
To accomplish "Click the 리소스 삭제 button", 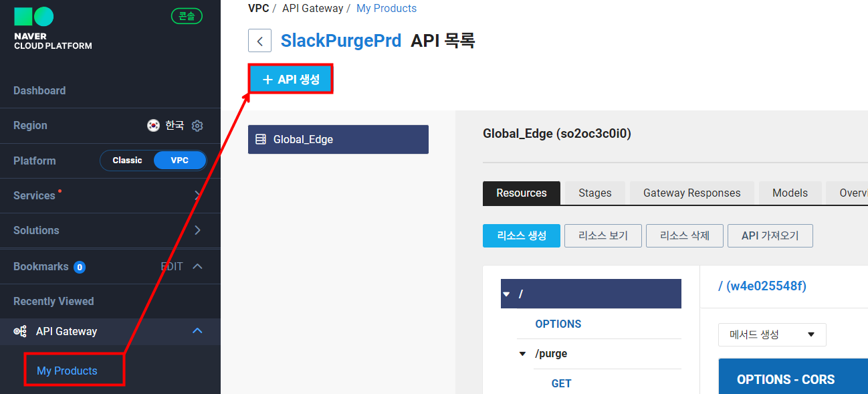I will 685,235.
